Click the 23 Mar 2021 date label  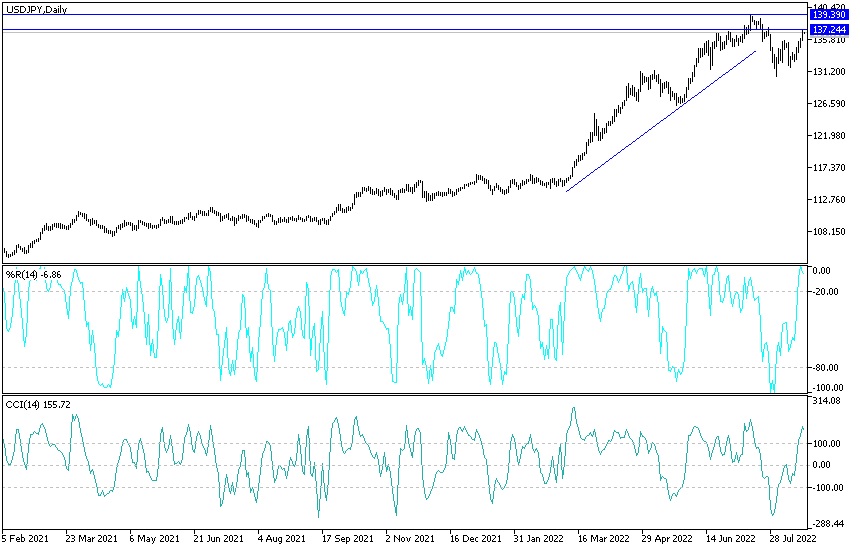[x=91, y=538]
